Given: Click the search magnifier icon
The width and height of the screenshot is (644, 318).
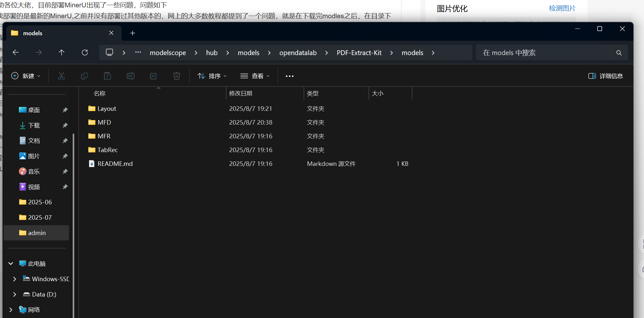Looking at the screenshot, I should pyautogui.click(x=619, y=53).
